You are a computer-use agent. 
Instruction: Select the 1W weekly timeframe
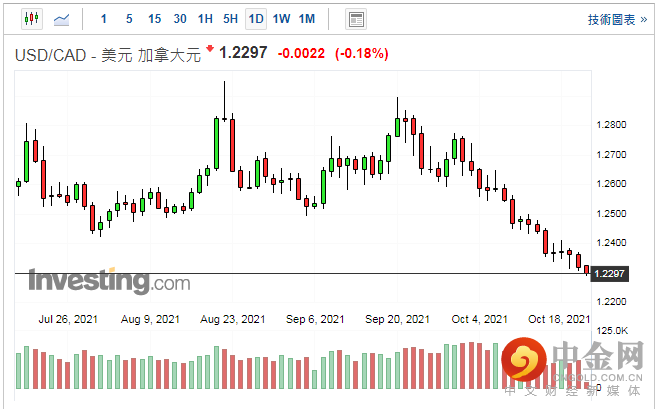pos(281,19)
